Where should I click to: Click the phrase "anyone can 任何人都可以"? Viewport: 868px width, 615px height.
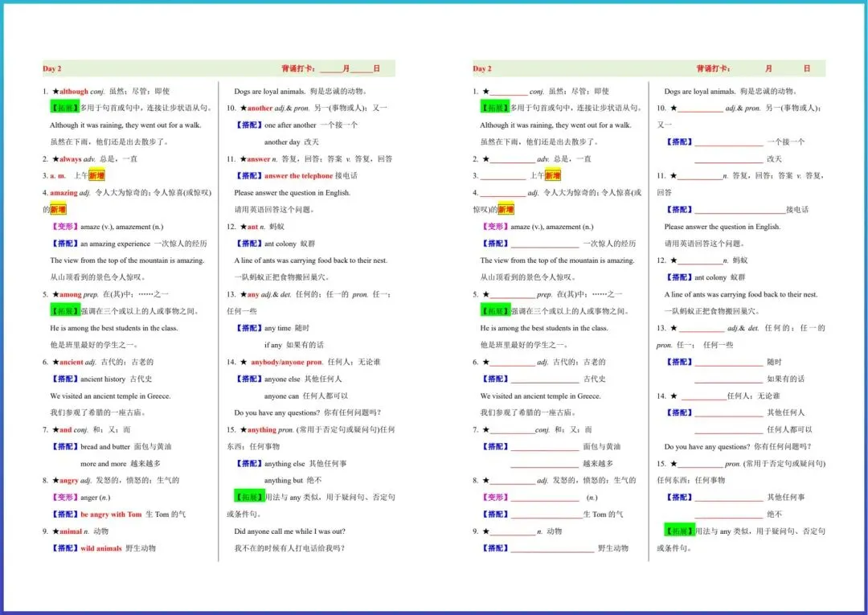[306, 396]
